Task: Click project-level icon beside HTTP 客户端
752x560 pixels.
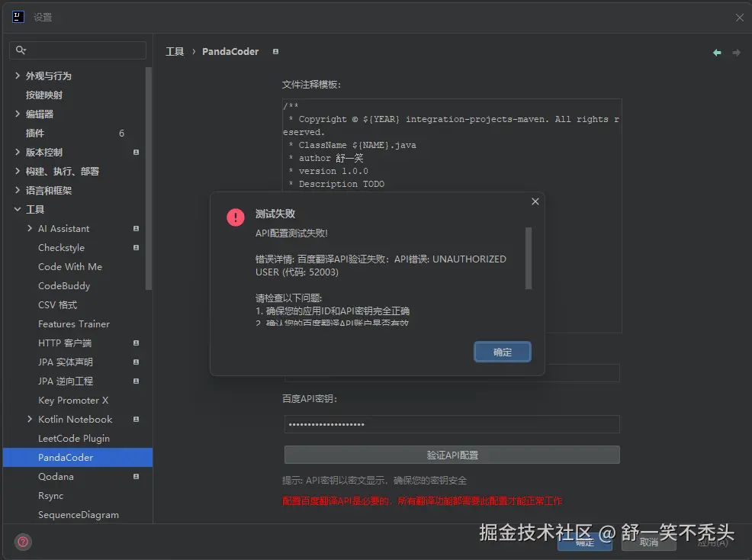Action: click(137, 343)
